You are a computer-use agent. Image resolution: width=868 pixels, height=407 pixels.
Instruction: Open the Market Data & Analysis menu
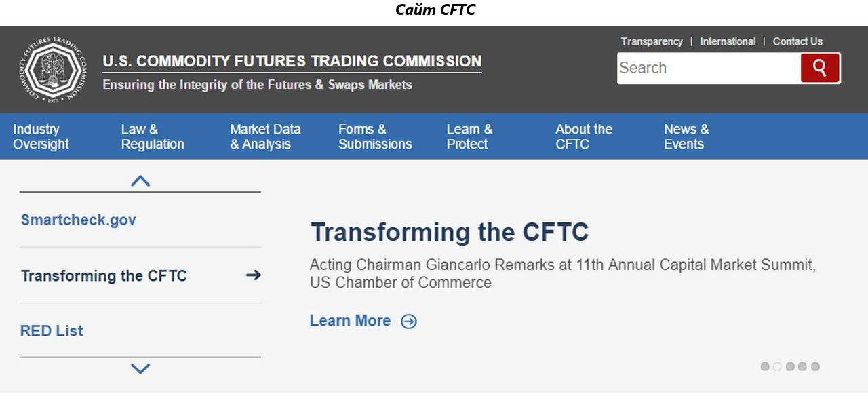[x=265, y=136]
